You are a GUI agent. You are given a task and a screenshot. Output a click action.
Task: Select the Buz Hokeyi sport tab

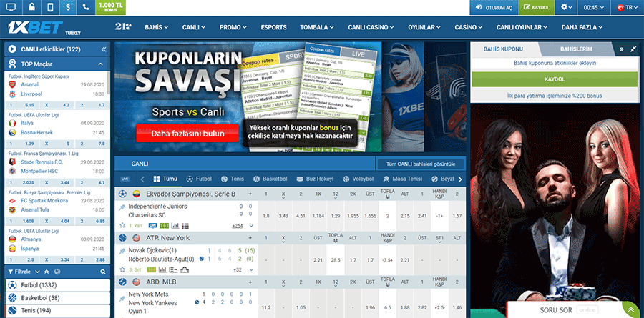point(315,179)
